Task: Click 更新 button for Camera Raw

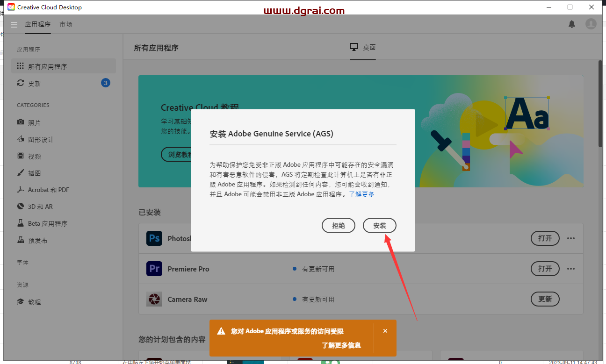Action: (545, 299)
